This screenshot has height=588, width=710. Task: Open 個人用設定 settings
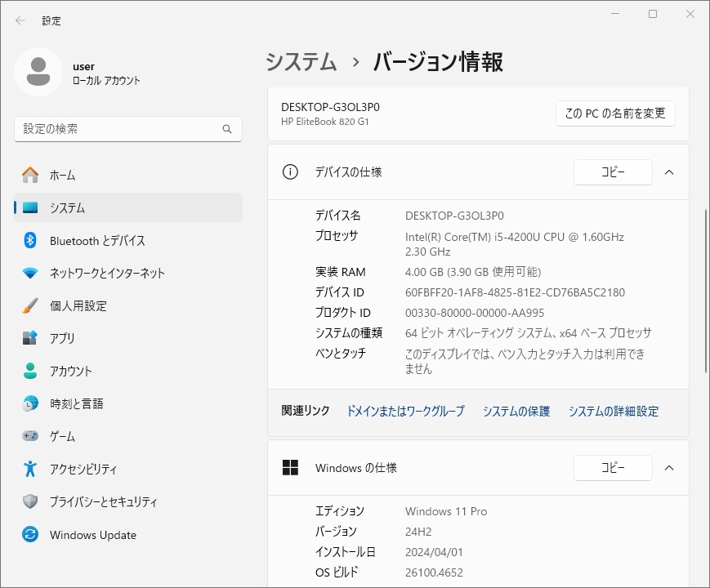click(128, 305)
